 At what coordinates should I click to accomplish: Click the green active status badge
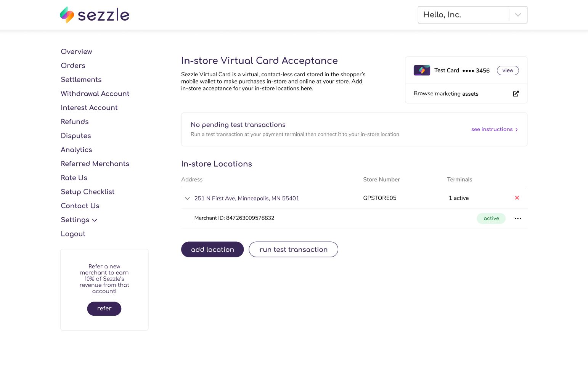point(491,218)
